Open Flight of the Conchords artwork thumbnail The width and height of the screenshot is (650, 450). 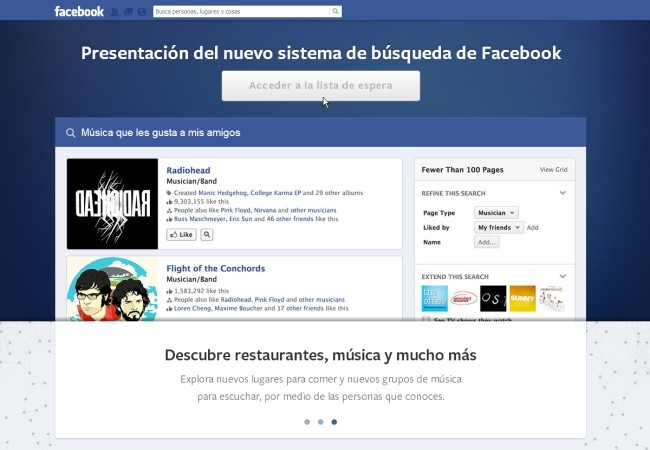tap(112, 289)
